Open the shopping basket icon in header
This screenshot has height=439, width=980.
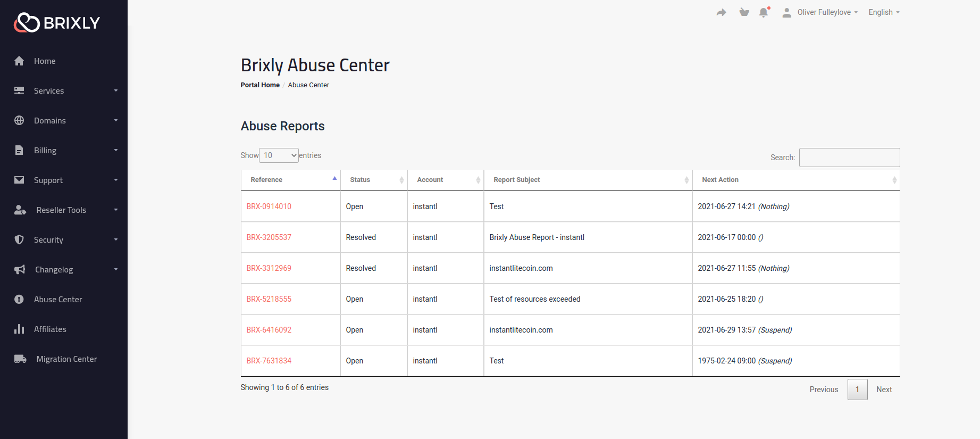tap(744, 12)
